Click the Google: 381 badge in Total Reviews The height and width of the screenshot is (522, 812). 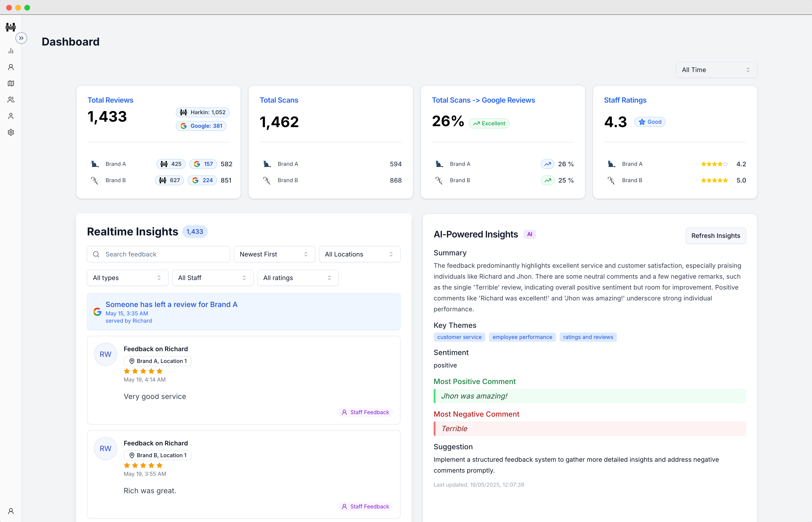pyautogui.click(x=201, y=126)
